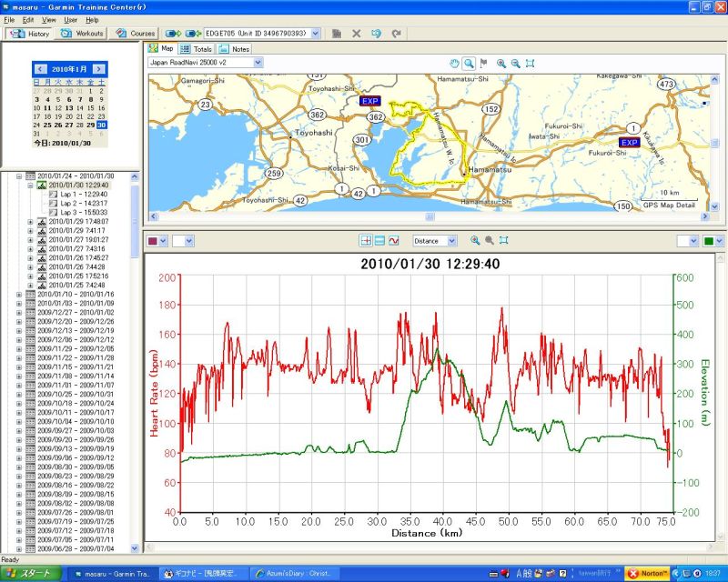This screenshot has height=582, width=728.
Task: Expand the 2010/01/29 7:41:17 activity
Action: click(x=30, y=231)
